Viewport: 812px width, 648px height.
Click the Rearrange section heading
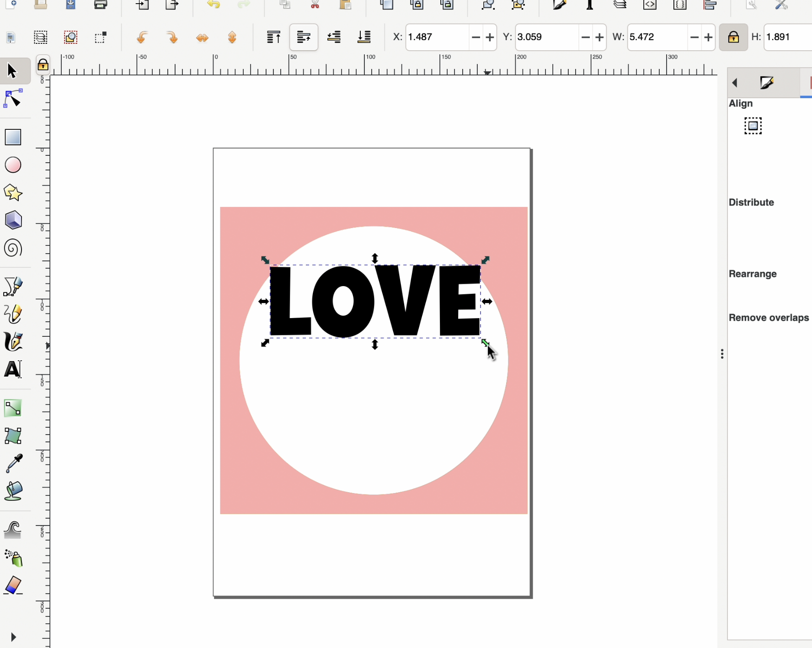point(753,274)
